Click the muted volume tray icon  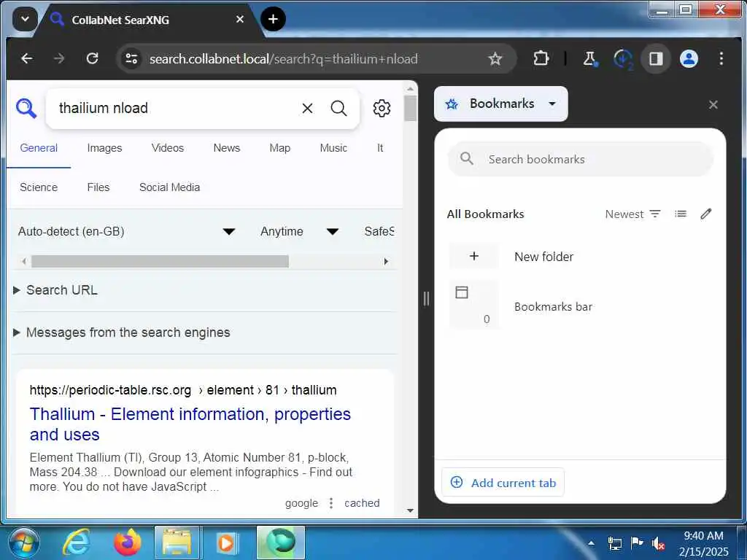659,542
